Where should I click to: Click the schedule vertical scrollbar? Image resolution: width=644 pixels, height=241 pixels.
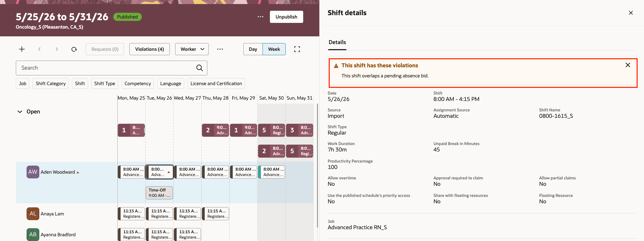[x=318, y=165]
